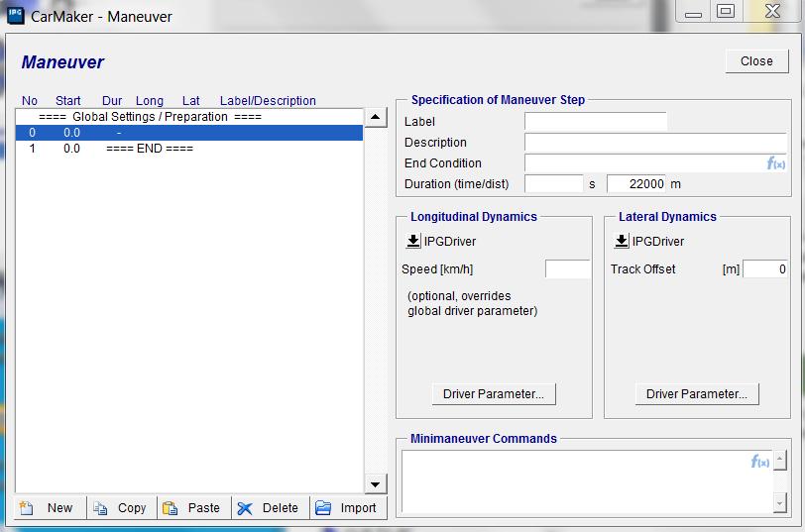Image resolution: width=805 pixels, height=532 pixels.
Task: Maximize the CarMaker Maneuver window
Action: point(726,11)
